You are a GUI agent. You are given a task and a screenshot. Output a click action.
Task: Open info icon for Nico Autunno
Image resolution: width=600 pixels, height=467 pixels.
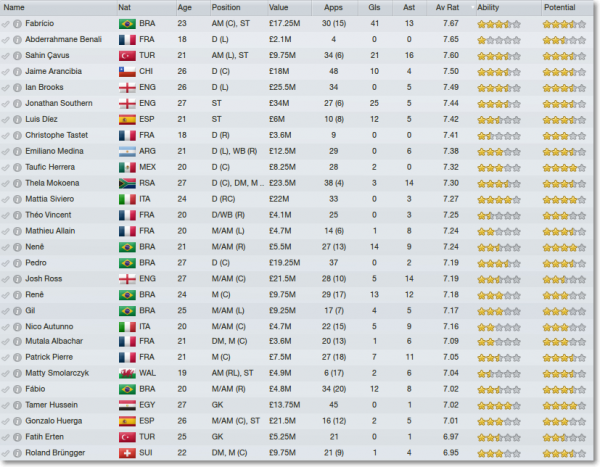[17, 327]
